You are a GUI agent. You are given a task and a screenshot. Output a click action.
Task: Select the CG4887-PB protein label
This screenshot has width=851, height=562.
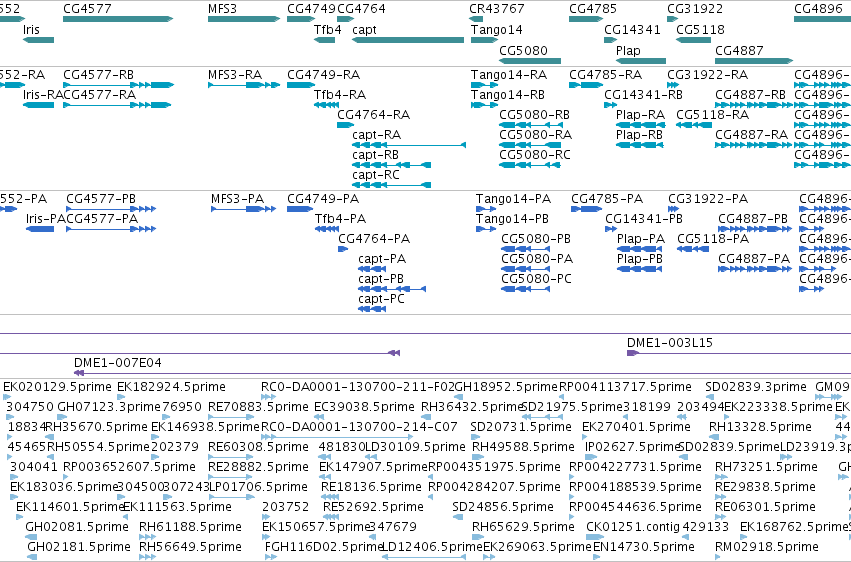point(753,219)
